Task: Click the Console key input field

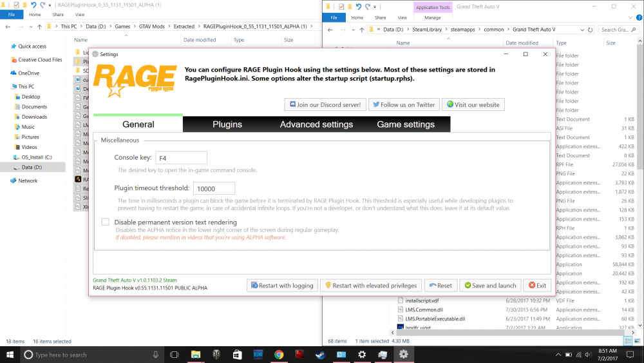Action: [x=181, y=158]
